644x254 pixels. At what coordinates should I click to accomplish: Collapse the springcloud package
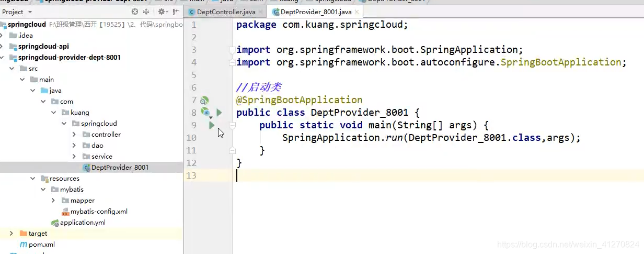(x=64, y=124)
